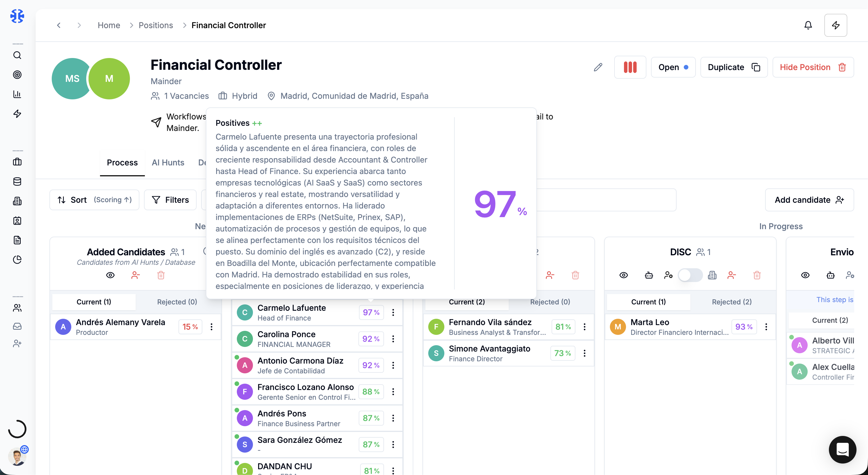Open the chat support bubble

pyautogui.click(x=842, y=449)
